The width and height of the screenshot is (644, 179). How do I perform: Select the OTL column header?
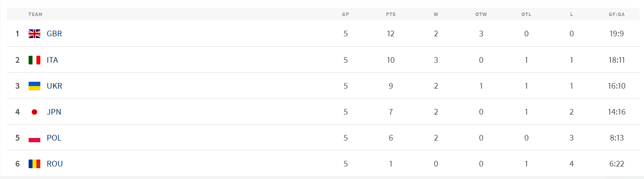(x=526, y=14)
